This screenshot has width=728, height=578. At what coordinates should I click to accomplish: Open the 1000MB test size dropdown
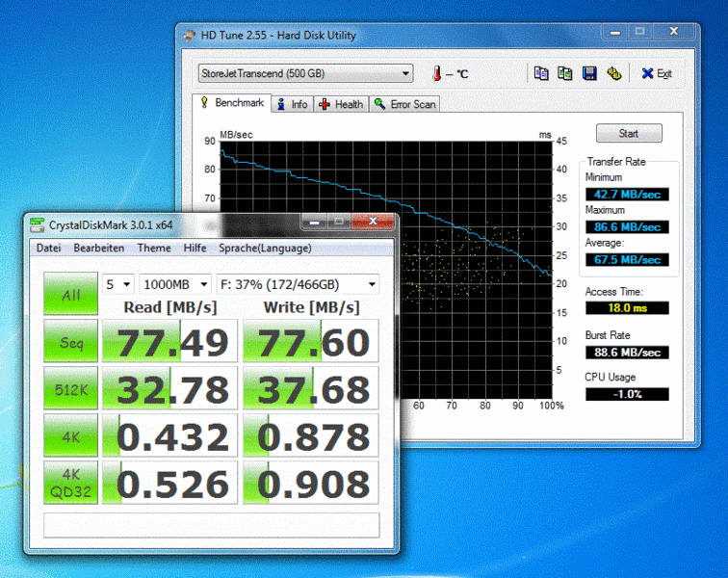[175, 284]
